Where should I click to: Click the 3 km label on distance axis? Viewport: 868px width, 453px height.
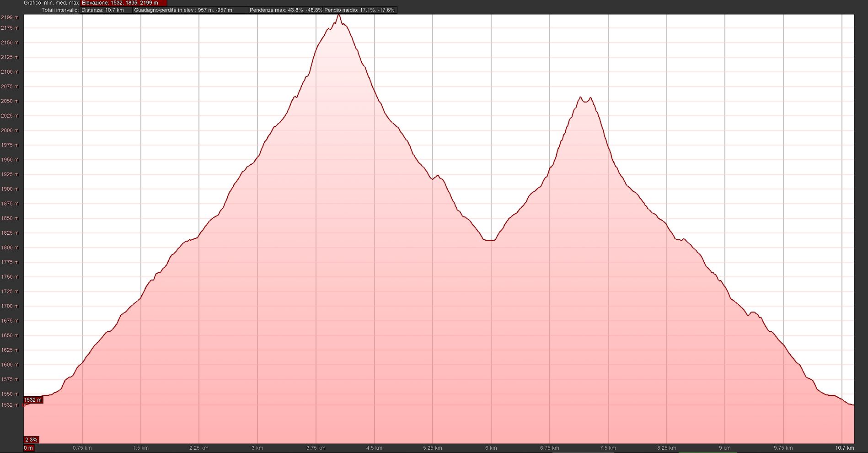coord(257,448)
